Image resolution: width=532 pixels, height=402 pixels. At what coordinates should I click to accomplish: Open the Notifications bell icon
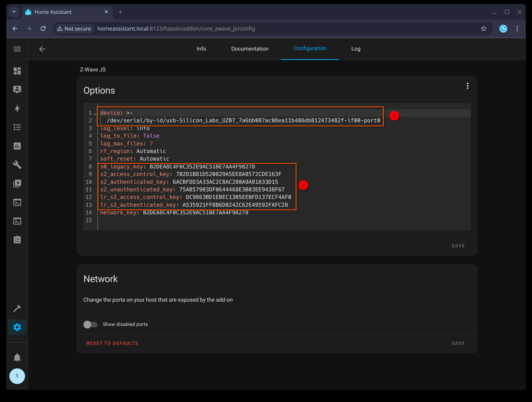[17, 357]
